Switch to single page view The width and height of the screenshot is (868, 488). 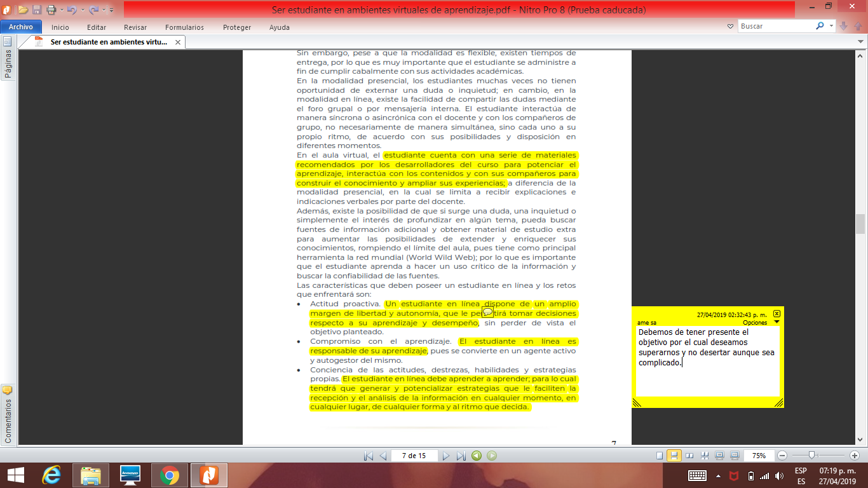659,456
